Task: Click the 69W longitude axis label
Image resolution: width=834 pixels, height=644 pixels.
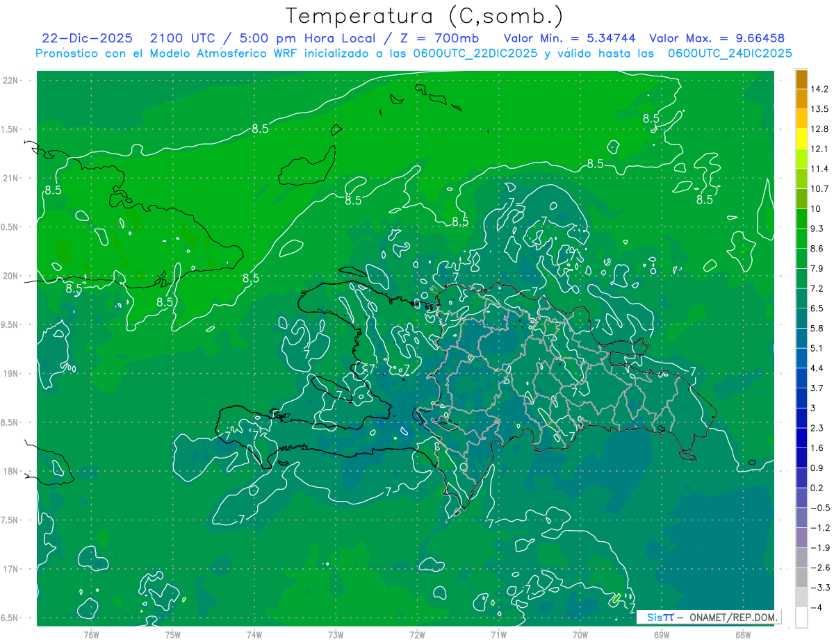Action: pos(662,634)
